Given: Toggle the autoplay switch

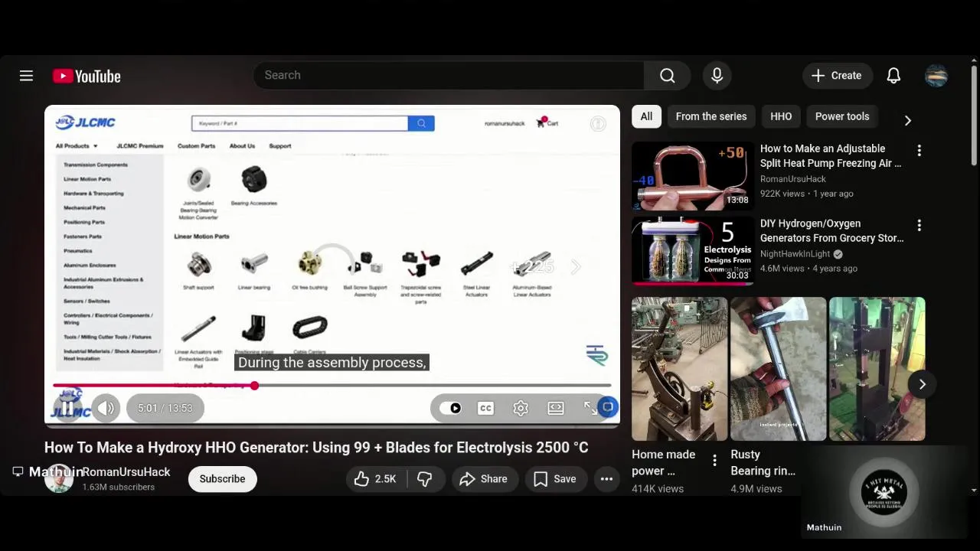Looking at the screenshot, I should pos(451,408).
